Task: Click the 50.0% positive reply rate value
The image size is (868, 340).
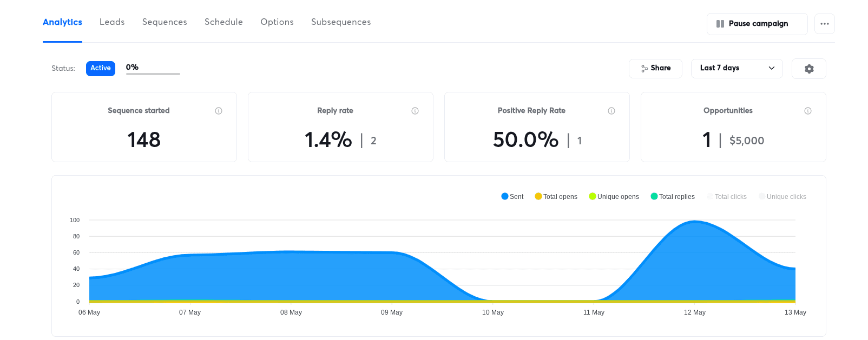Action: coord(525,140)
